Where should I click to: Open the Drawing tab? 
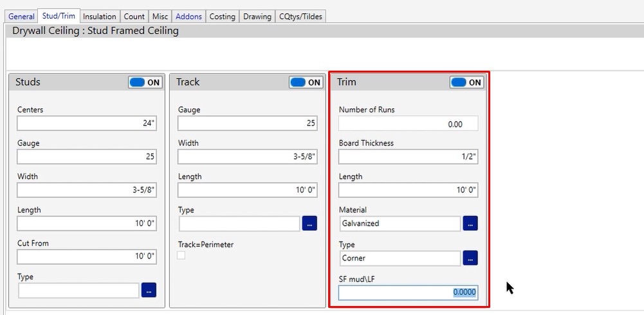257,16
